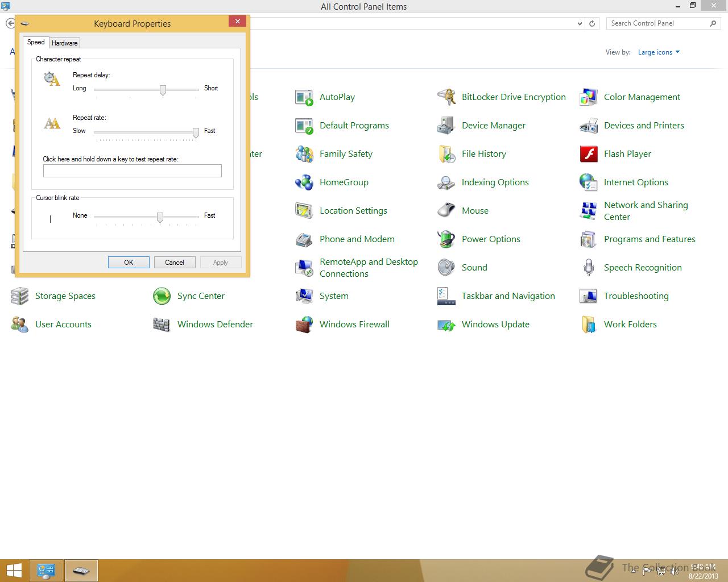Screen dimensions: 728x582
Task: Open the Location Settings icon
Action: point(304,211)
